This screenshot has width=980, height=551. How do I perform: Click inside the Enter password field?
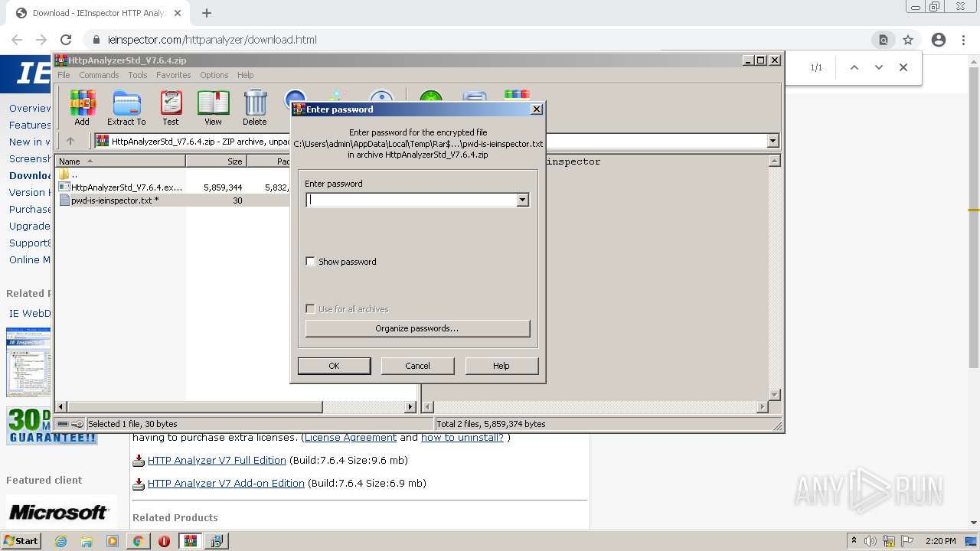pos(411,200)
